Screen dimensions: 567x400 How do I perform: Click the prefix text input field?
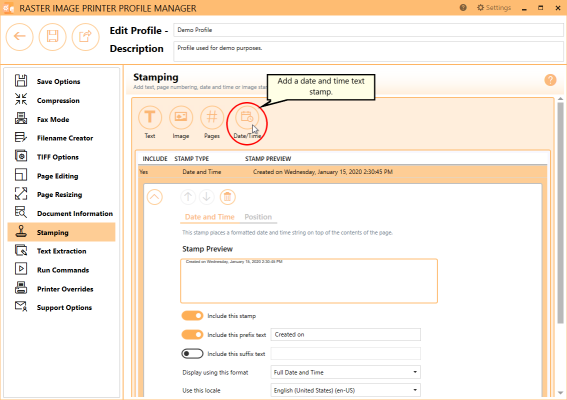[345, 335]
